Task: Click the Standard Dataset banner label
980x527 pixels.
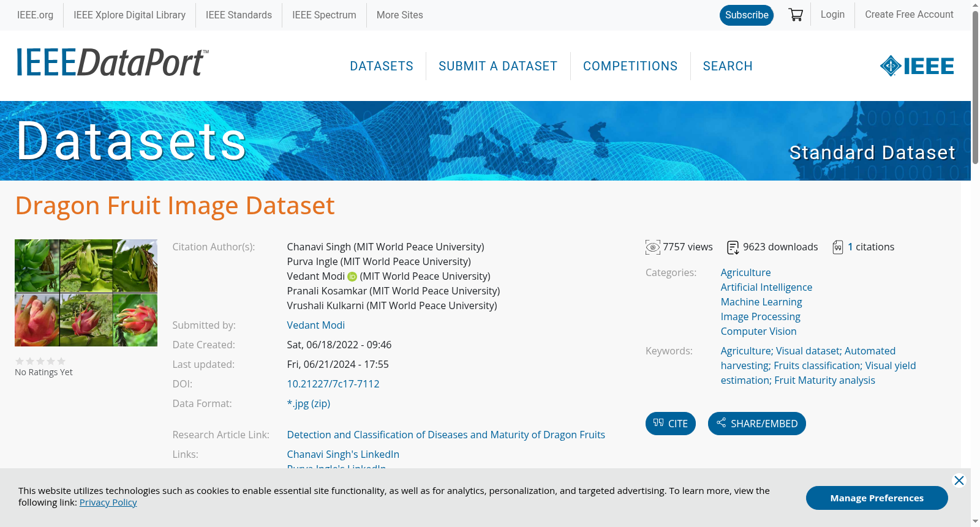Action: tap(872, 152)
